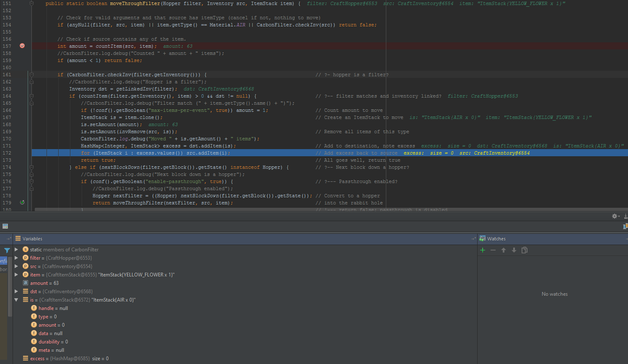This screenshot has height=364, width=628.
Task: Enable the filter funnel icon in Variables toolbar
Action: coord(7,250)
